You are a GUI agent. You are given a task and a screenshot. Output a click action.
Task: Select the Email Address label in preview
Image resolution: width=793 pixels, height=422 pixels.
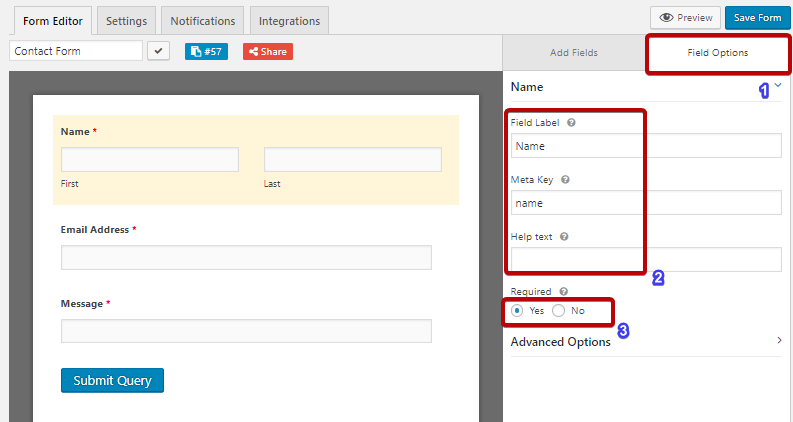[x=95, y=230]
